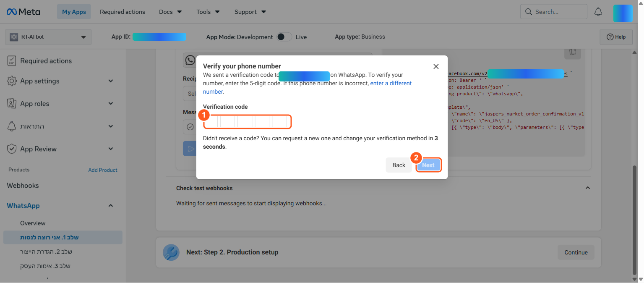Click the Meta logo
Viewport: 644px width, 283px height.
coord(23,12)
